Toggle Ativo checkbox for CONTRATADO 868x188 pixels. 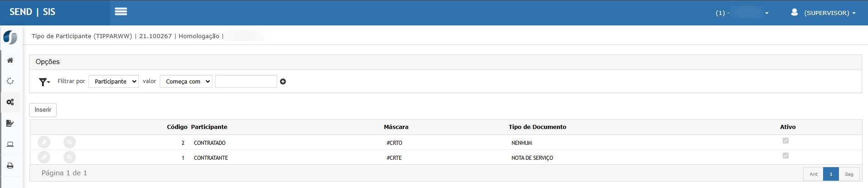(x=785, y=141)
